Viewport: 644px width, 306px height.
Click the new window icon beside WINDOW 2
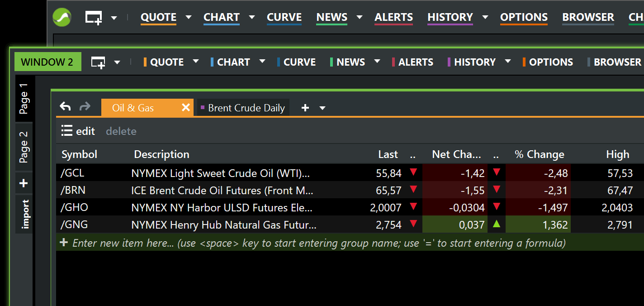pyautogui.click(x=98, y=62)
